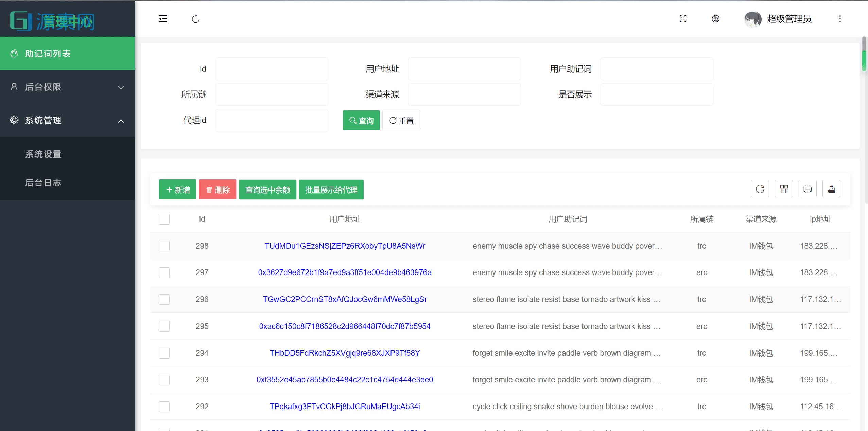
Task: Go to 后台日志 in the sidebar
Action: click(43, 183)
